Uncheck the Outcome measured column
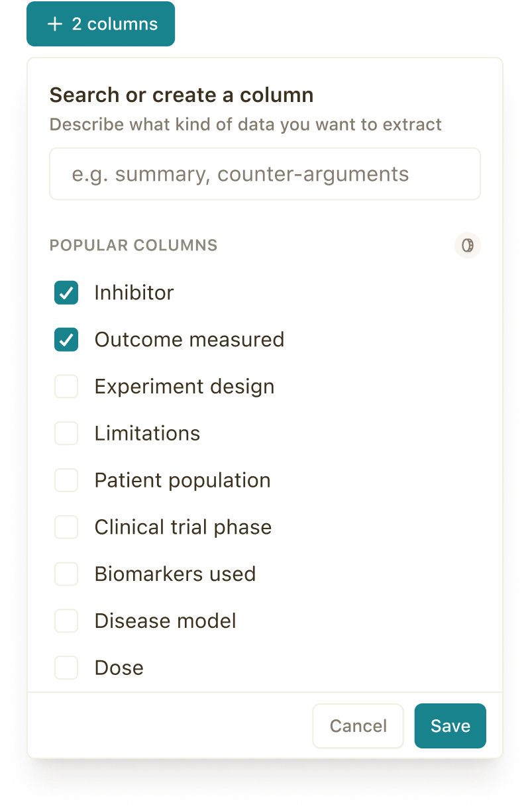 coord(66,339)
